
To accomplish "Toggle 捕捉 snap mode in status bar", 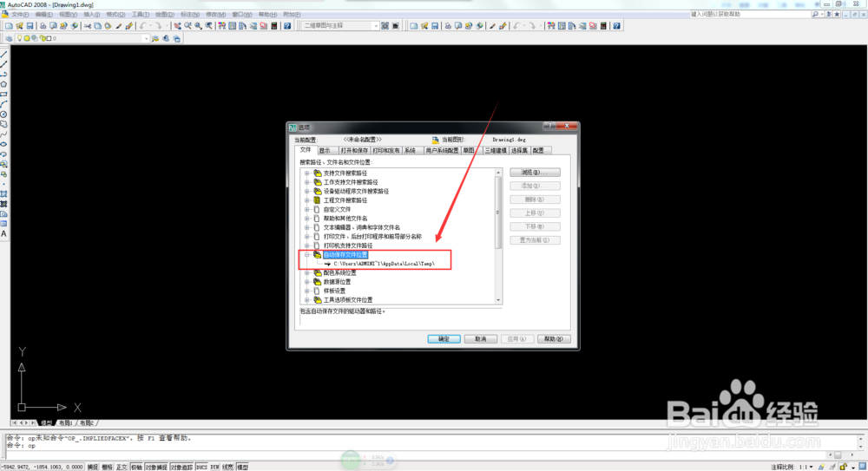I will [x=93, y=468].
